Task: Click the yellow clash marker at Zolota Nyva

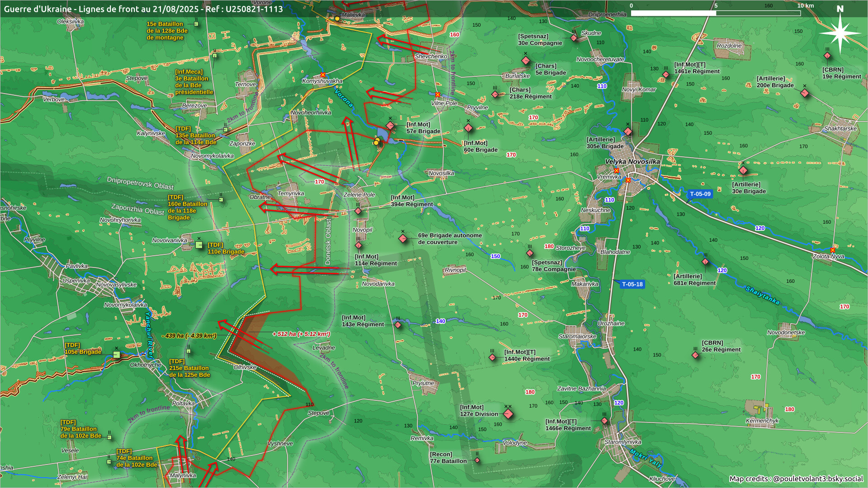Action: (833, 250)
